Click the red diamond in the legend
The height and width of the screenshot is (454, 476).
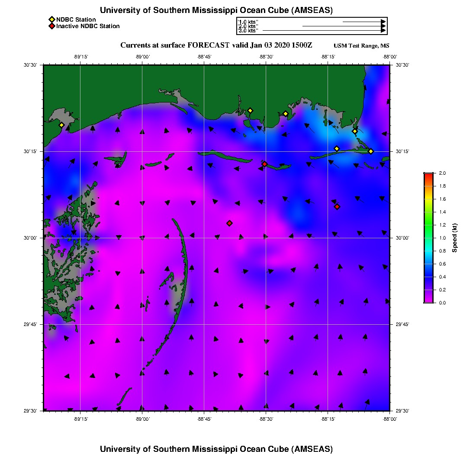point(51,26)
